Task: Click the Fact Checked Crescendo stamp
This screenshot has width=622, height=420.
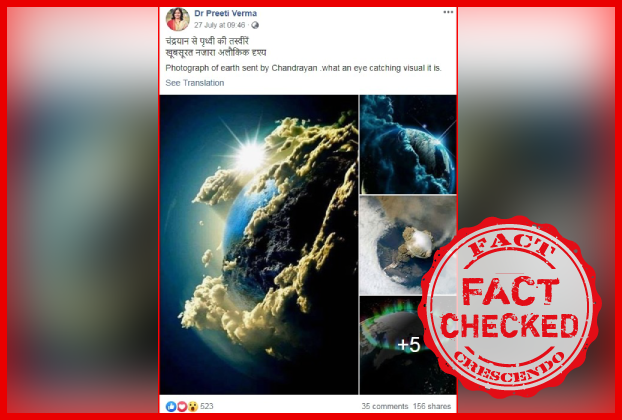Action: coord(510,307)
